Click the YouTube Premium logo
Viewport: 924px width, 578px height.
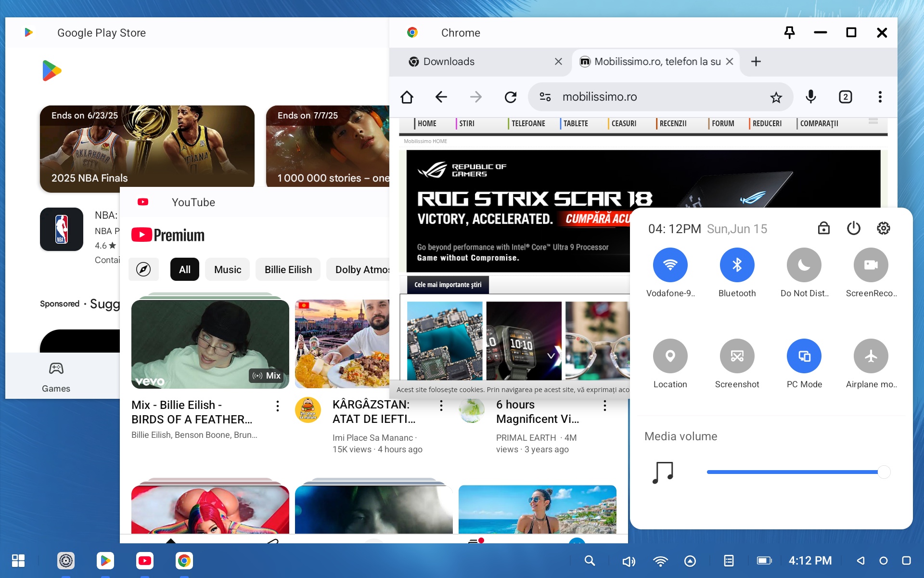(x=168, y=235)
